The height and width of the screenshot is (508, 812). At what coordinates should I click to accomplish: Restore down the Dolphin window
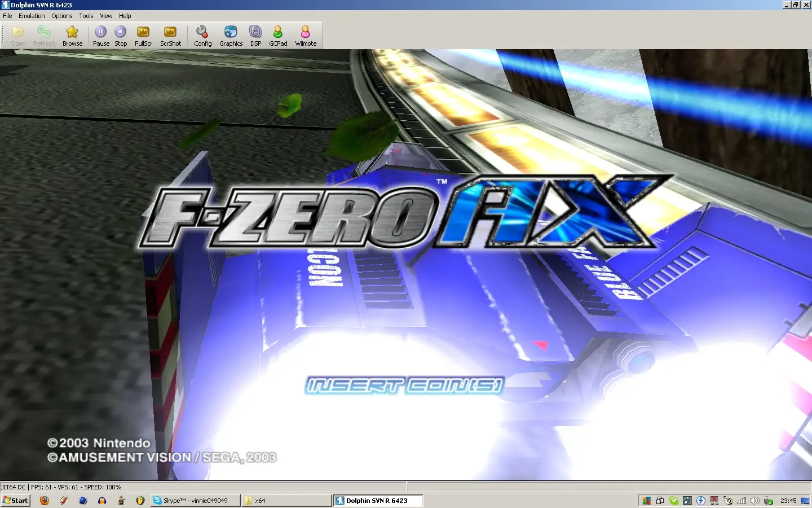tap(796, 5)
